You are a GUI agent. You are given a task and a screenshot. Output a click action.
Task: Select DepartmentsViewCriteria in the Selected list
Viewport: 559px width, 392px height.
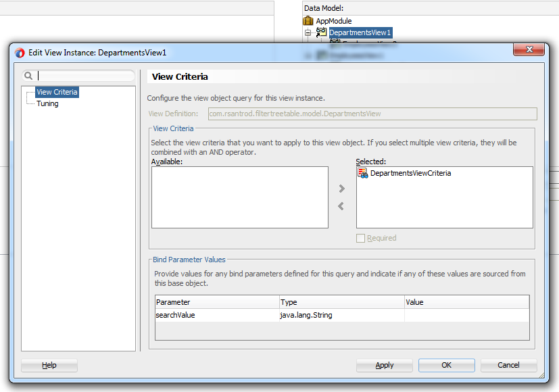410,173
